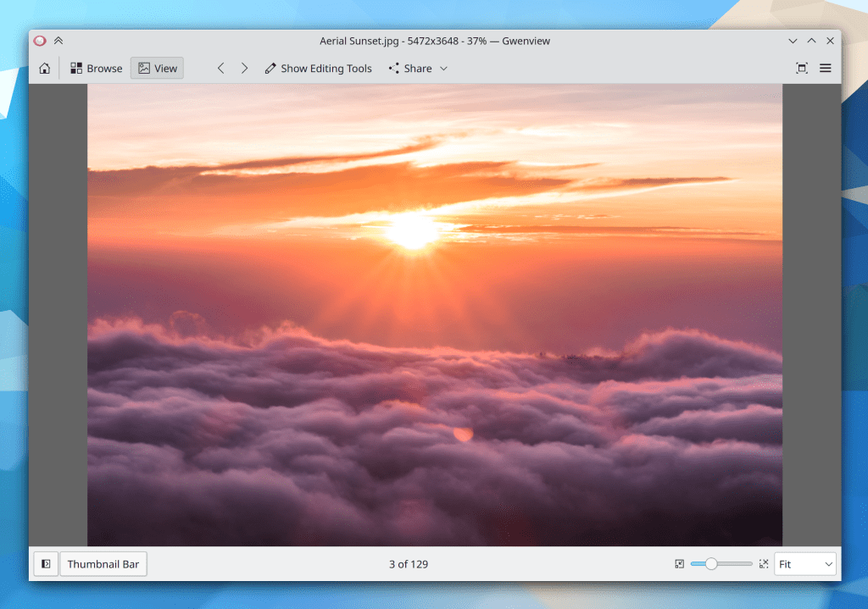Screen dimensions: 868x609
Task: Toggle Show Editing Tools
Action: pos(318,69)
